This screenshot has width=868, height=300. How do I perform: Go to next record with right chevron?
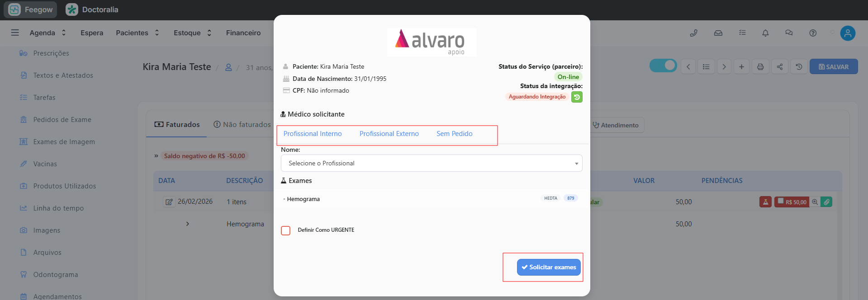point(724,67)
